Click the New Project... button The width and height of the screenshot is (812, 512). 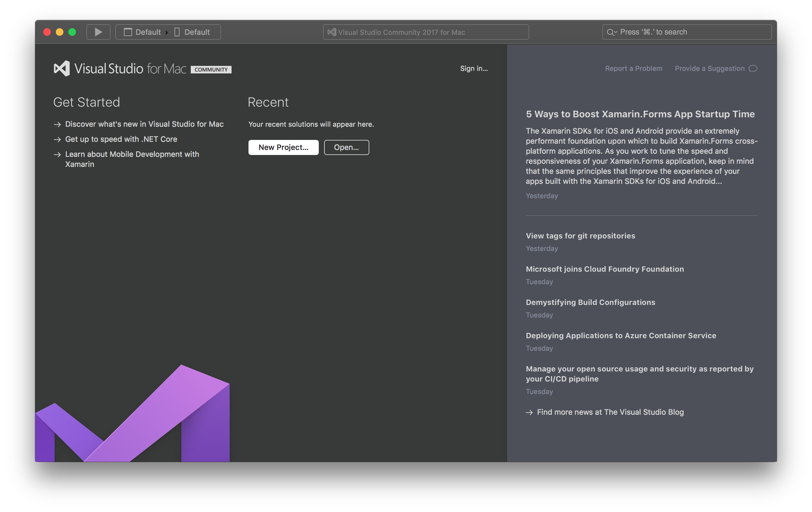tap(283, 147)
